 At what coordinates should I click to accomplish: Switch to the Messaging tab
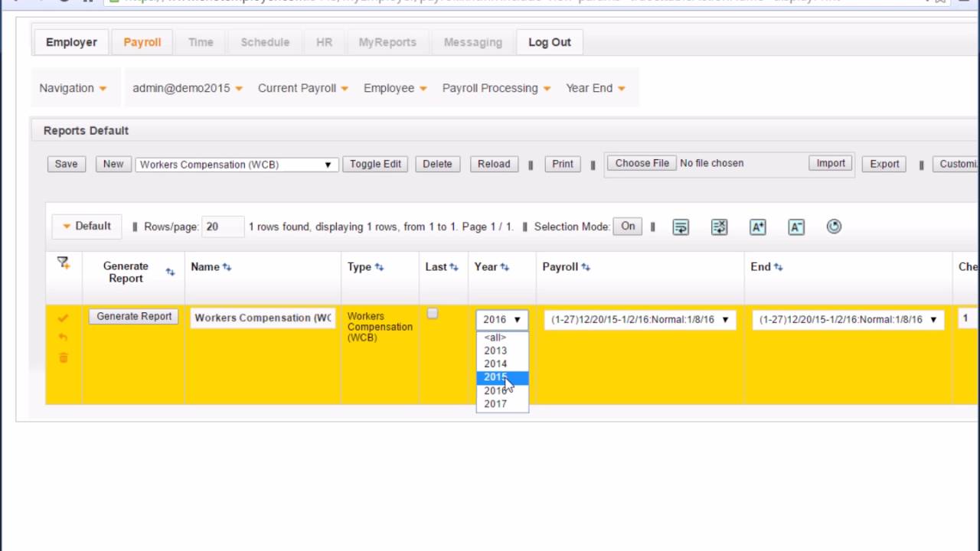click(x=473, y=42)
